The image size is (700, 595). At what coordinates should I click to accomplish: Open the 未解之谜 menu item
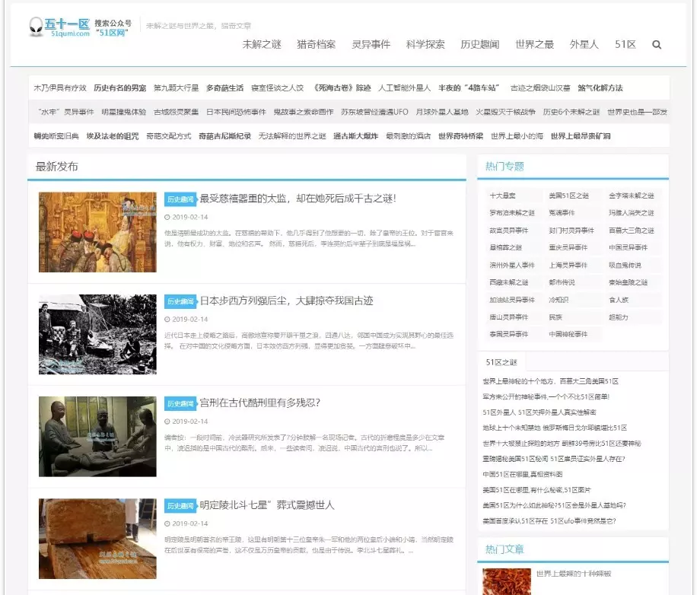coord(262,44)
